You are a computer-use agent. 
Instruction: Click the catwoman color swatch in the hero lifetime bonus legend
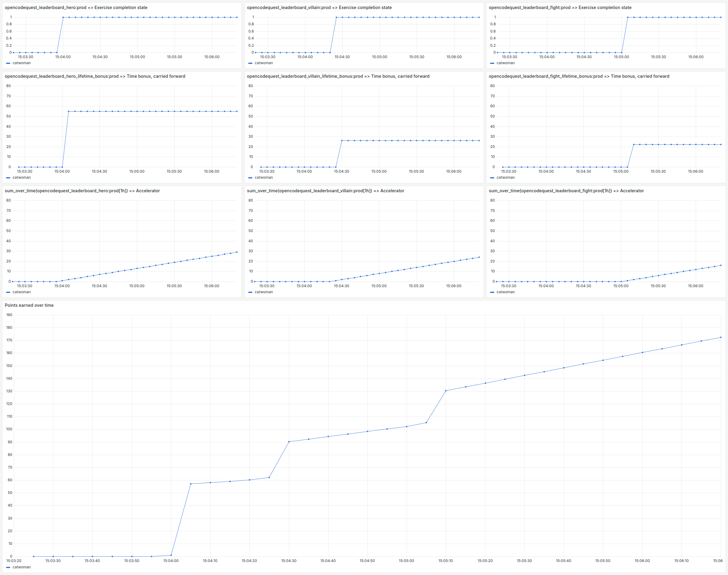tap(8, 178)
